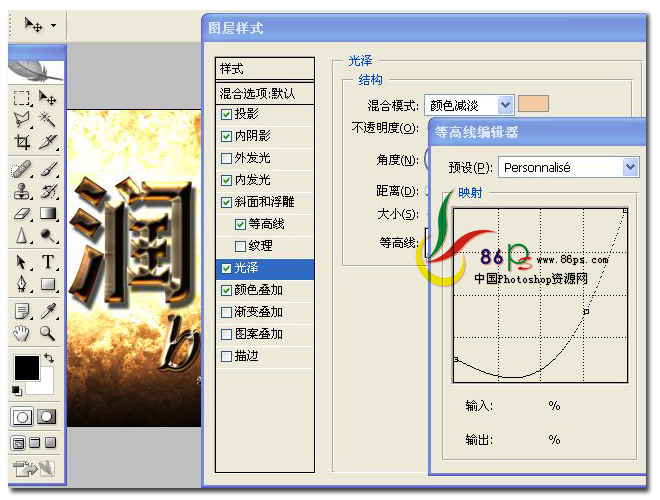
Task: Reset default foreground and background colors
Action: coord(16,391)
